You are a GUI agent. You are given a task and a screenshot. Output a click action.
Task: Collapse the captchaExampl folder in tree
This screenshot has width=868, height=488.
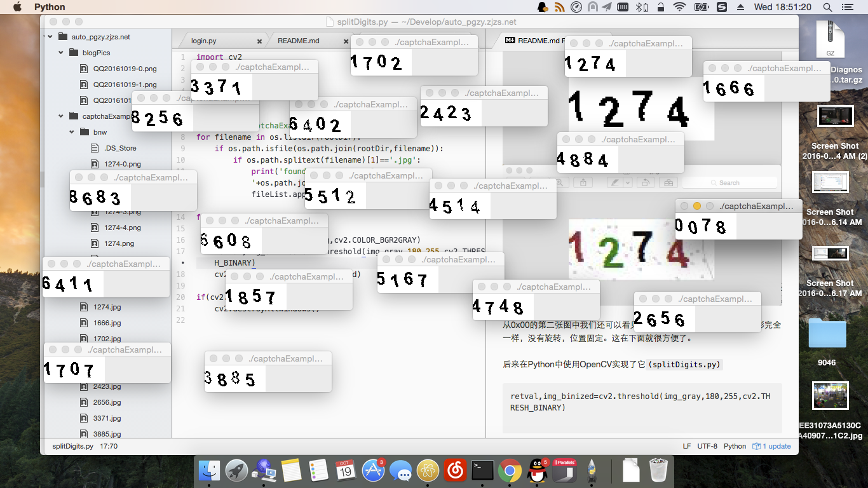point(61,116)
